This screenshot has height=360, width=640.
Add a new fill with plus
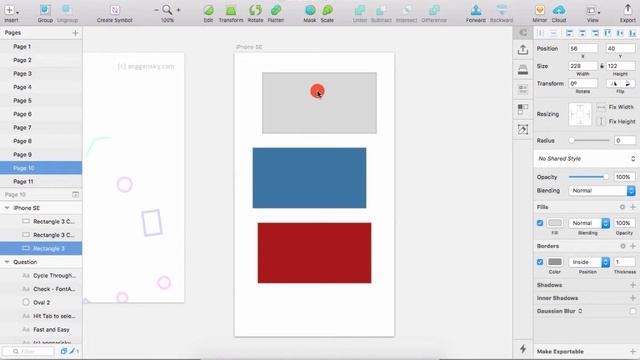633,207
